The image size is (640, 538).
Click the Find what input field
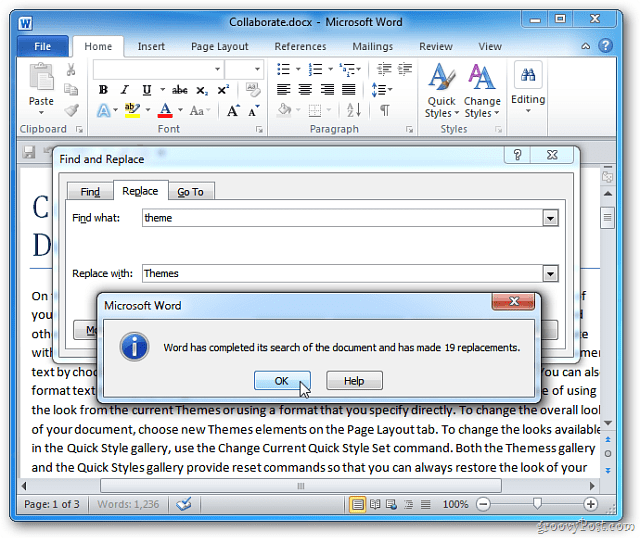pos(342,218)
